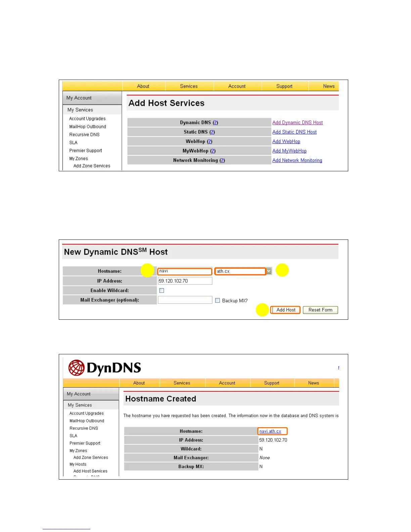Open Premier Support on Add Host Services page
411x532 pixels.
(x=86, y=151)
